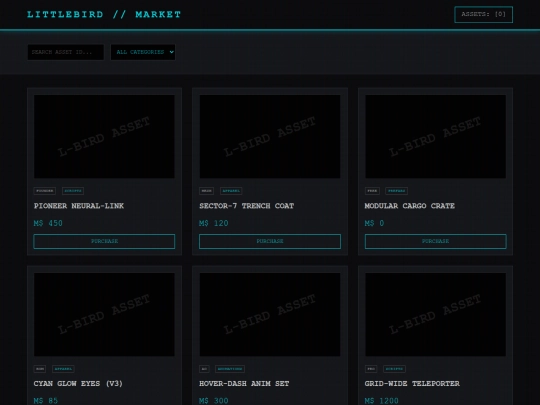Click the GRID-WIDE TELEPORTER title
The width and height of the screenshot is (540, 405).
coord(412,384)
